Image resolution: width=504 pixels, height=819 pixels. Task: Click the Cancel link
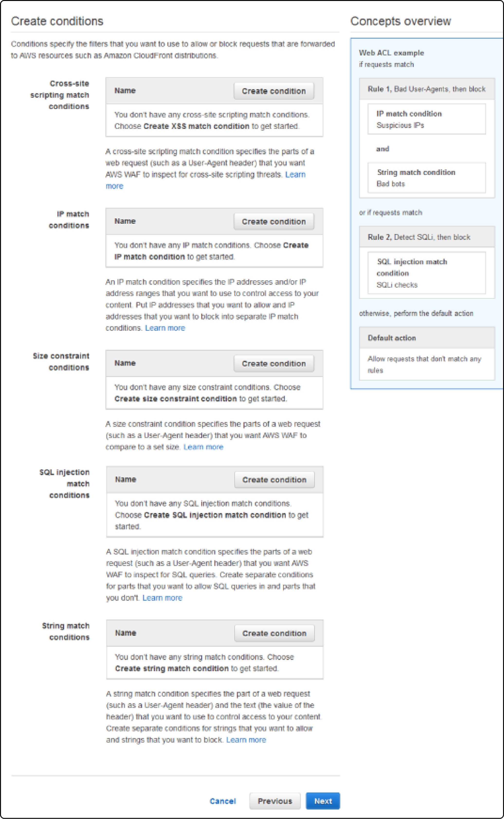pos(223,801)
